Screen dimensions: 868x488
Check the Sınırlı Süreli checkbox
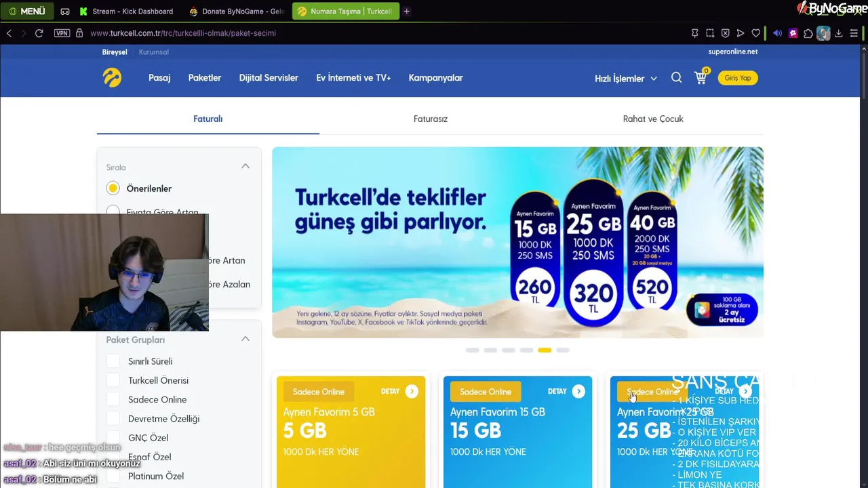113,361
